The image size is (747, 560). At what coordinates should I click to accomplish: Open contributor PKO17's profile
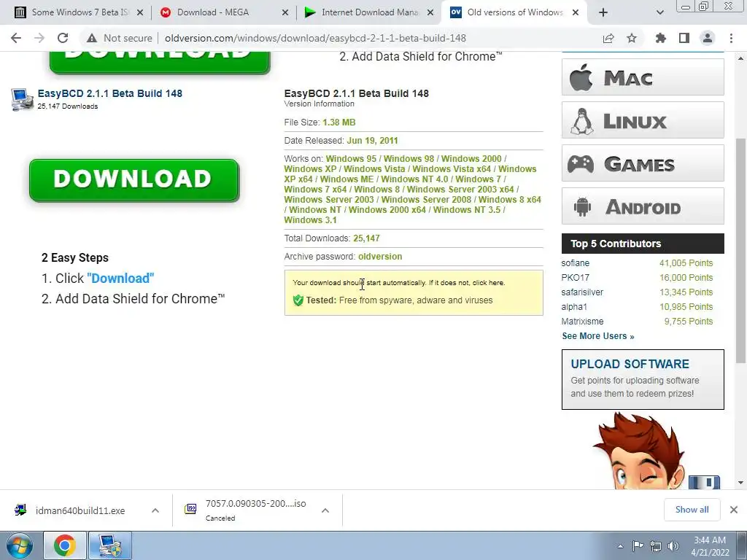click(x=575, y=278)
